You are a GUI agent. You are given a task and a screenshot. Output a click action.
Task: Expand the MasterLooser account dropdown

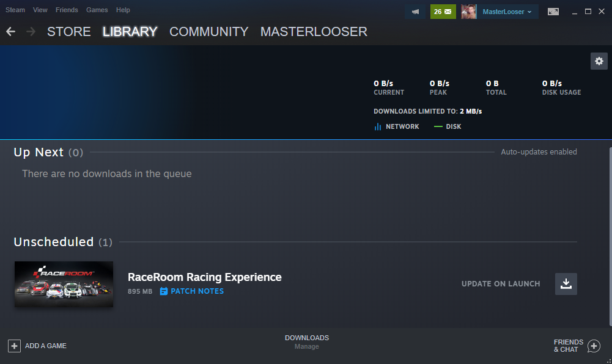coord(507,12)
